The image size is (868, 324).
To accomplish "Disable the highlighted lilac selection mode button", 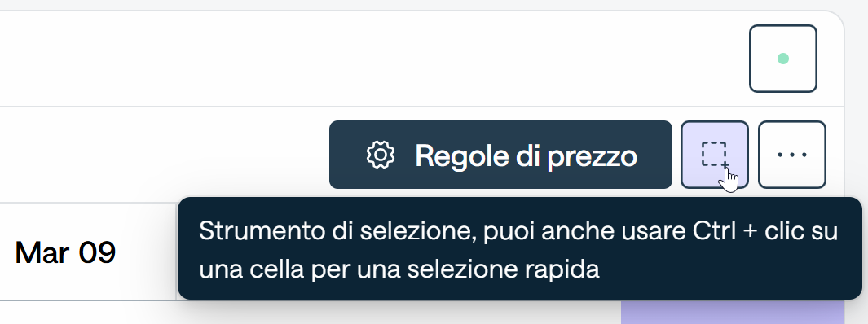I will (x=714, y=155).
